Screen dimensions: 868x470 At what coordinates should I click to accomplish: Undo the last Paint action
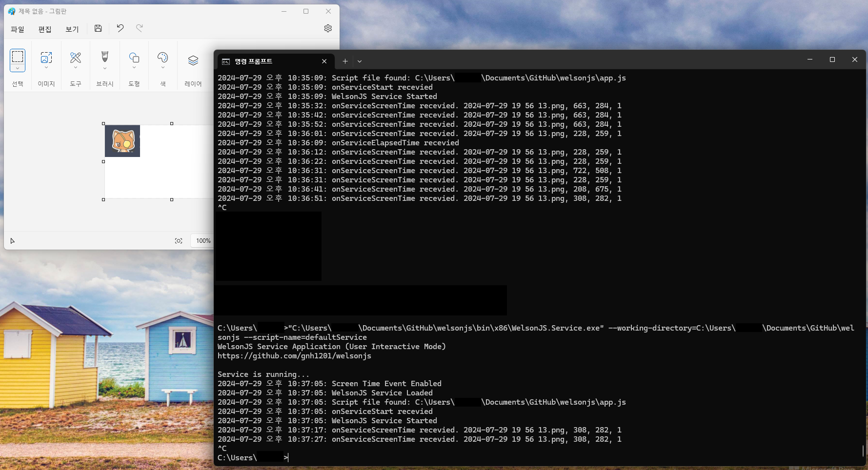pos(120,28)
